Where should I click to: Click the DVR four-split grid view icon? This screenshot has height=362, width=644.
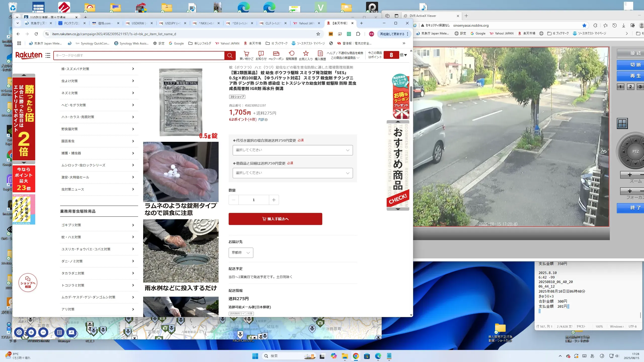click(622, 123)
